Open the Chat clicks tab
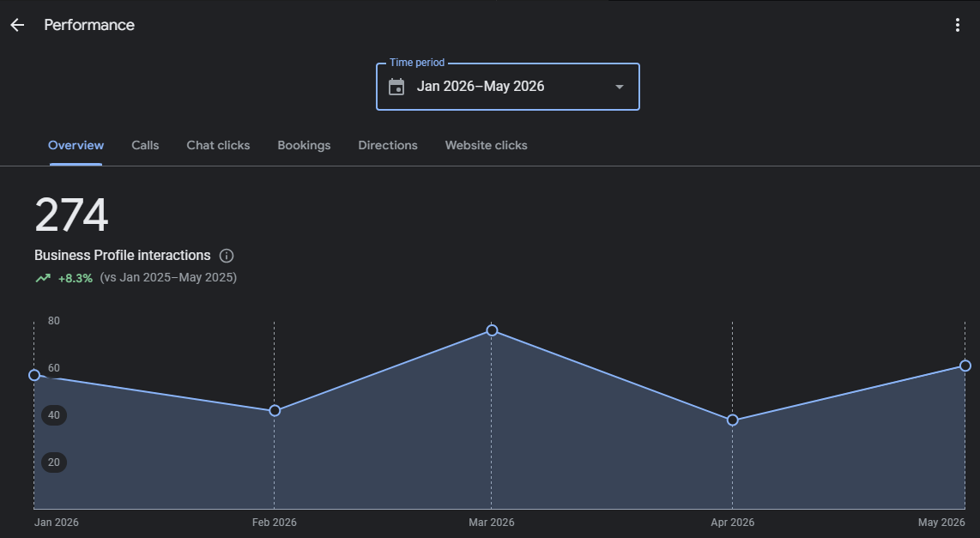This screenshot has width=980, height=538. [218, 145]
